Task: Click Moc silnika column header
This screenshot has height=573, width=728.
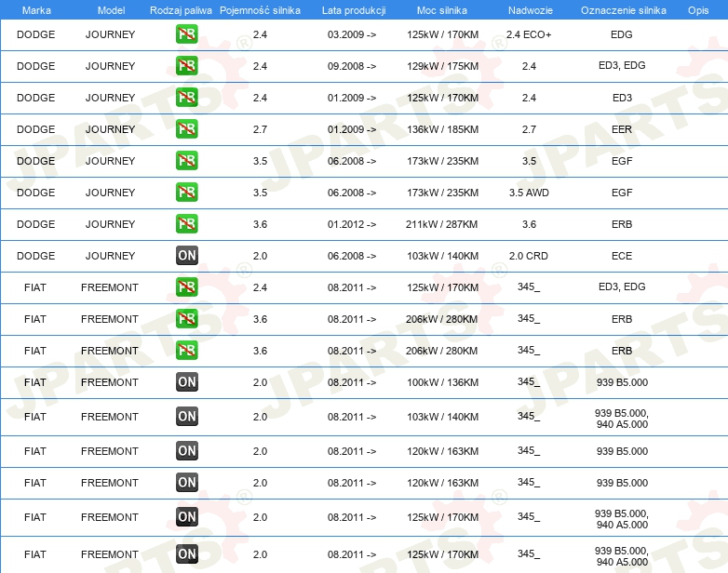Action: (x=442, y=10)
